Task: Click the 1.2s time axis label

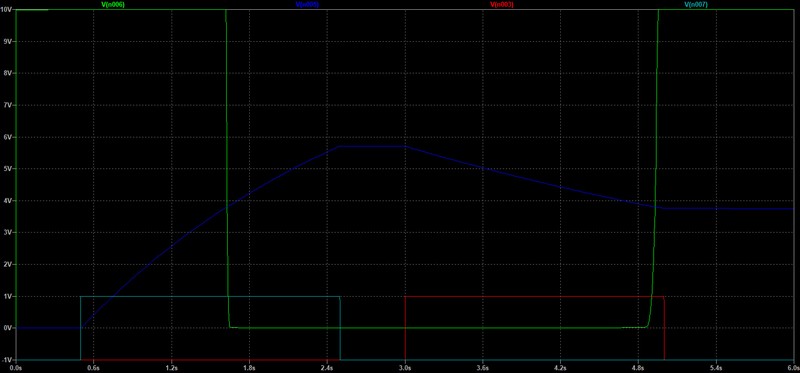Action: 171,367
